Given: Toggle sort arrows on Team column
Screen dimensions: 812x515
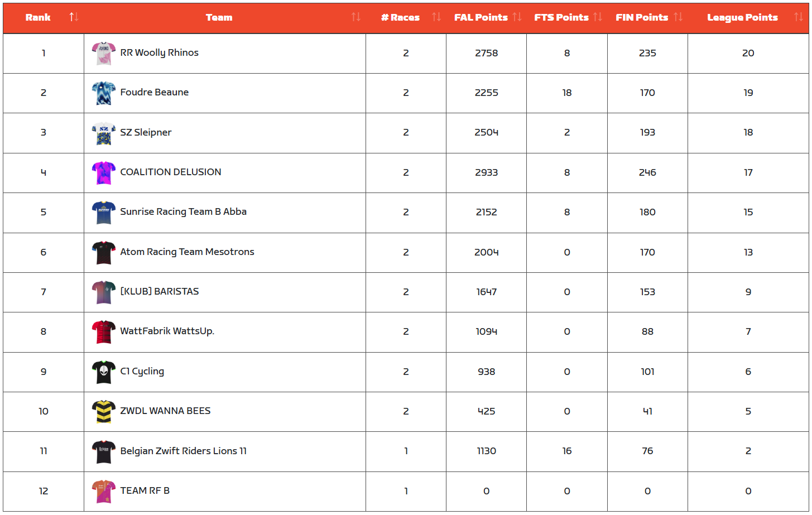Looking at the screenshot, I should pyautogui.click(x=355, y=17).
